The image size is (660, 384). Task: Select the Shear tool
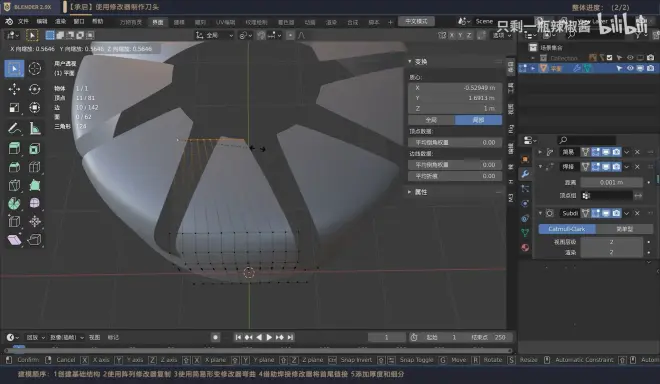click(x=14, y=240)
